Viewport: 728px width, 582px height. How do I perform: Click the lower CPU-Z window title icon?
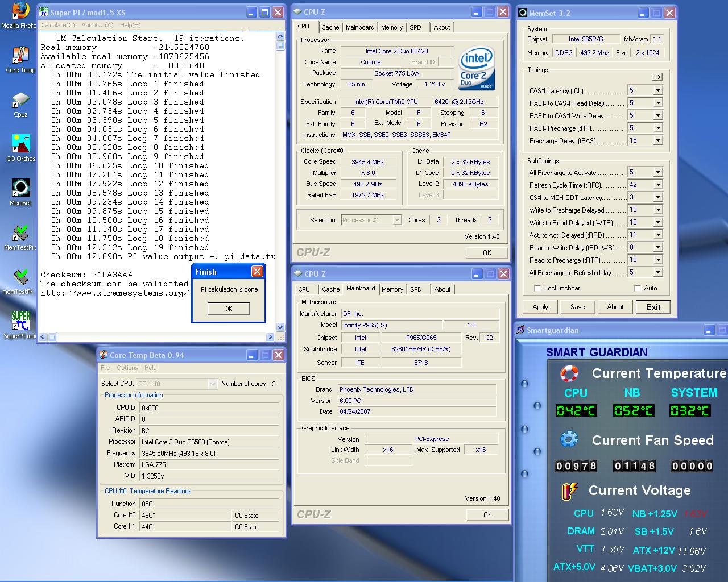coord(298,273)
